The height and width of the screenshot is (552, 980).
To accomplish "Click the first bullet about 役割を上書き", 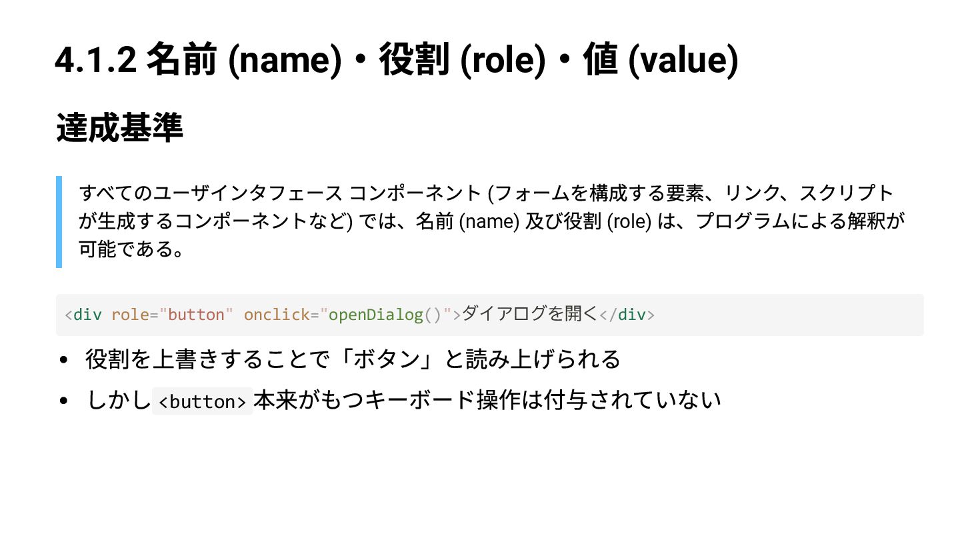I will [x=353, y=359].
